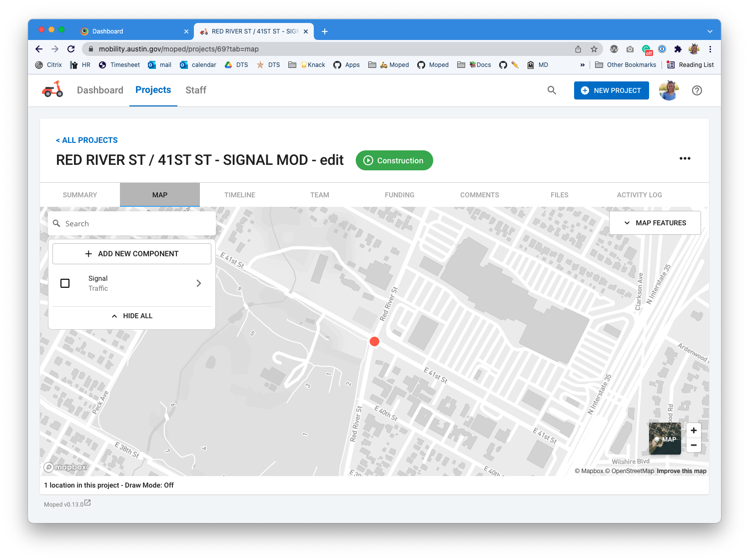This screenshot has width=749, height=560.
Task: Click the OpenStreetMap attribution link
Action: tap(630, 471)
